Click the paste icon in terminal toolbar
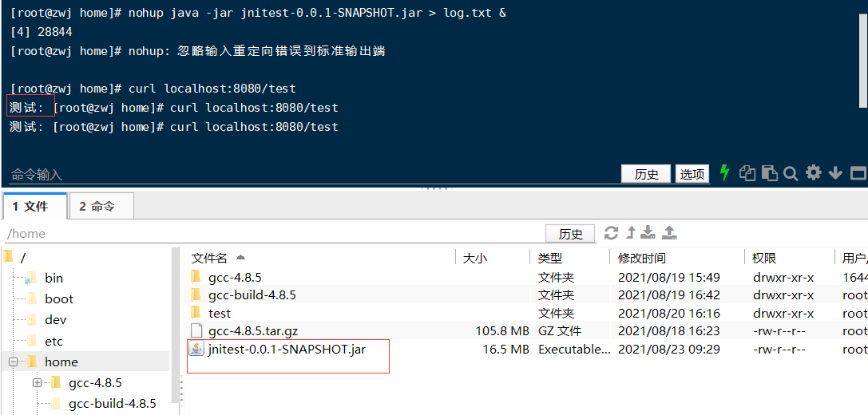This screenshot has width=868, height=415. (770, 173)
